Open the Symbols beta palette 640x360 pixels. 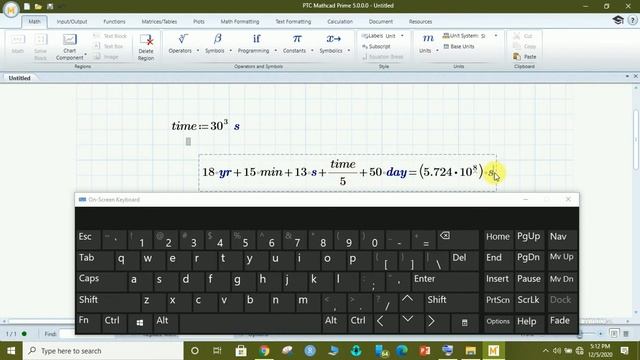(215, 44)
